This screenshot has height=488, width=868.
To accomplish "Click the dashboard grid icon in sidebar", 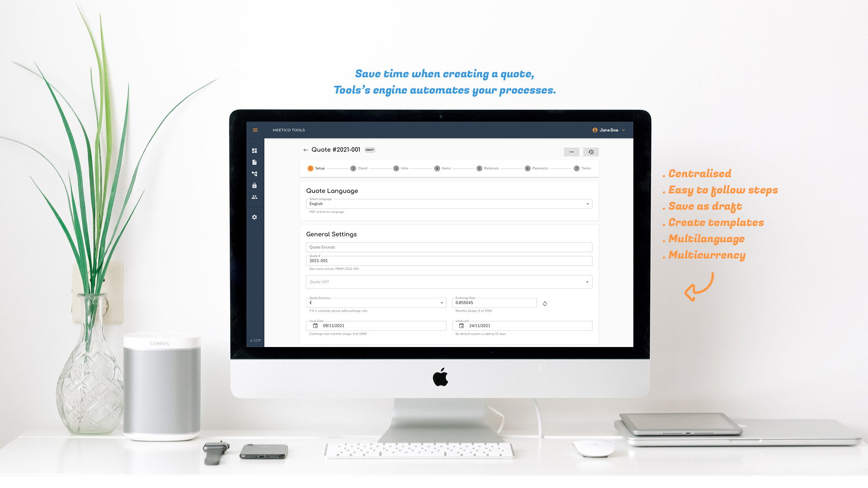I will pyautogui.click(x=256, y=150).
